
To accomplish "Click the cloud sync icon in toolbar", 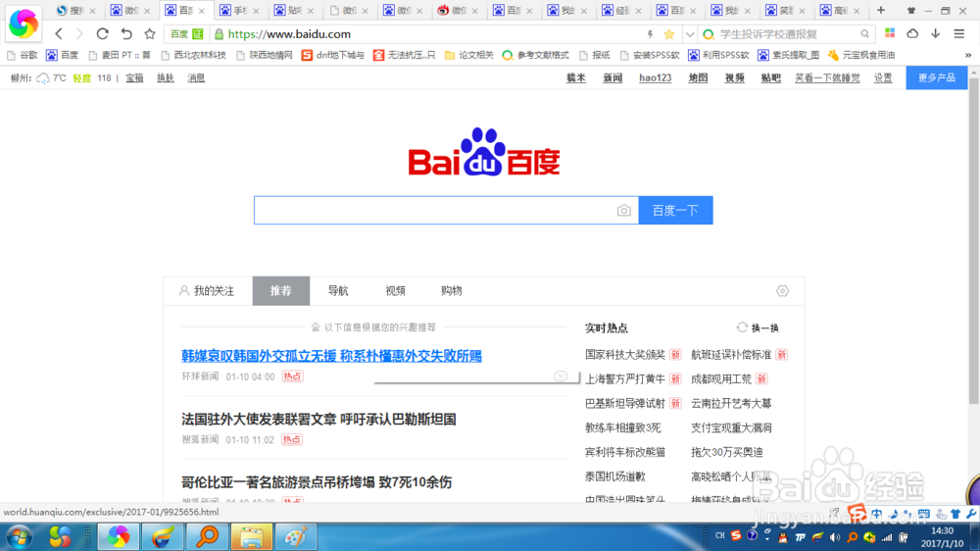I will tap(912, 33).
